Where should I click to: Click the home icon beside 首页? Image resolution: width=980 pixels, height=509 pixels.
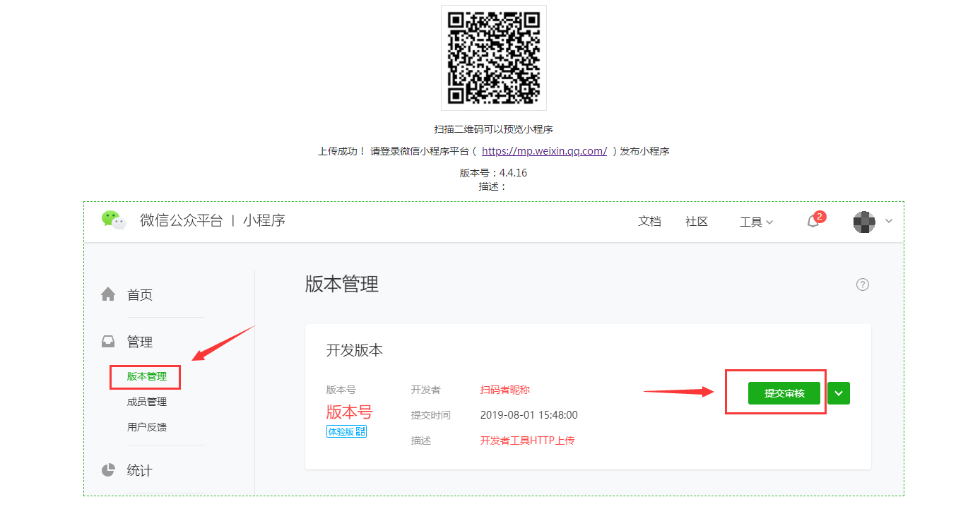[108, 294]
